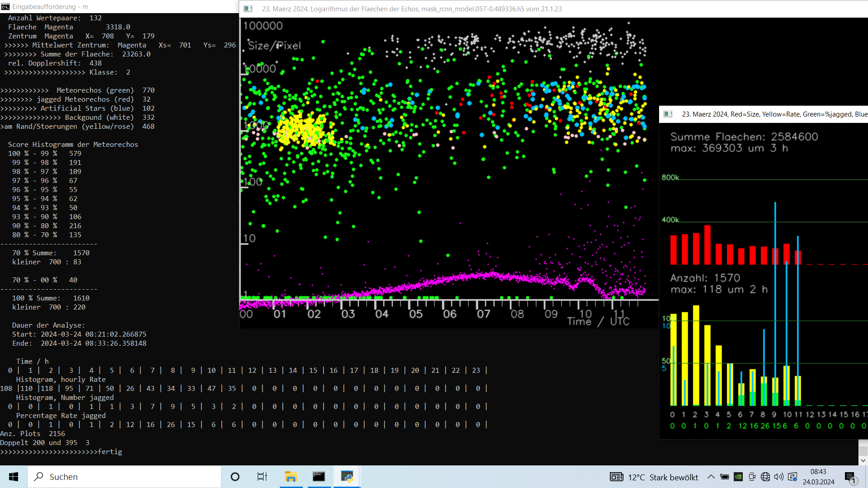Click the console scrollbar down arrow
The width and height of the screenshot is (868, 488).
(x=863, y=460)
